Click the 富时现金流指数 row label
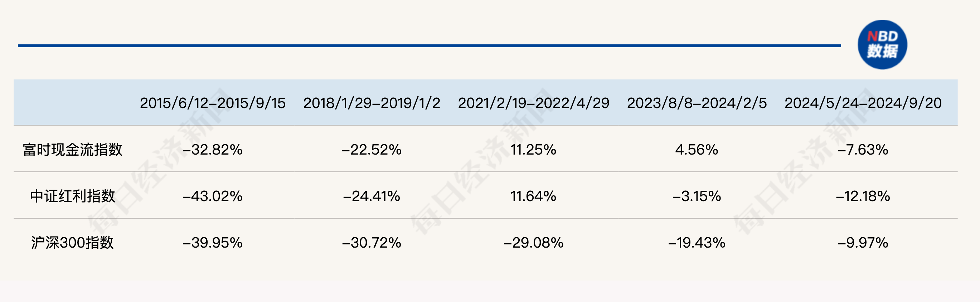 click(72, 150)
